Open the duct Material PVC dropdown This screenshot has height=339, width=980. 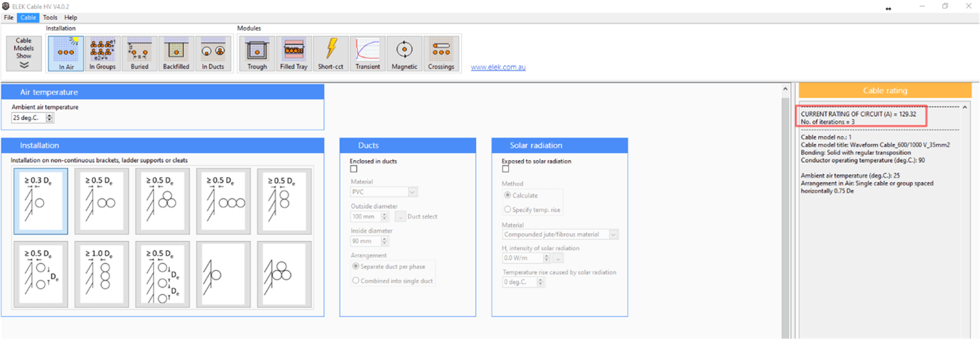pos(384,192)
